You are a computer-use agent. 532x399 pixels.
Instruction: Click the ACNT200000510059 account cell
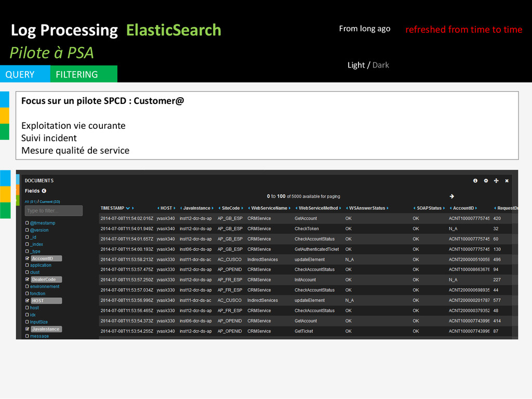(469, 260)
